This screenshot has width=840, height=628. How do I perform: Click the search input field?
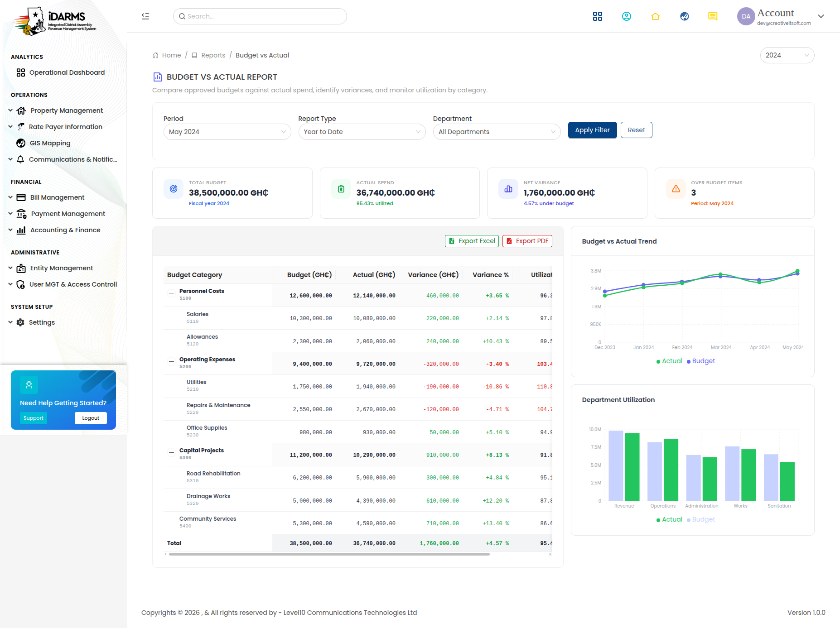click(260, 16)
